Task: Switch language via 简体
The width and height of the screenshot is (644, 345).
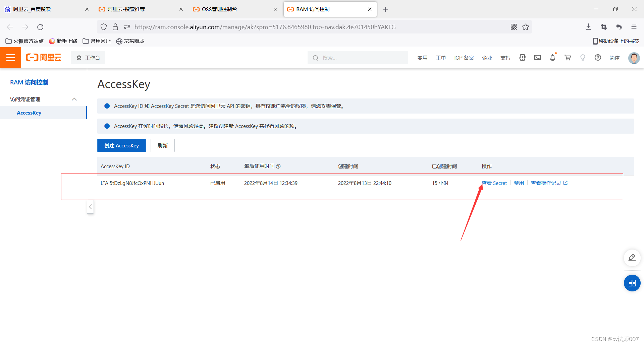Action: pos(614,58)
